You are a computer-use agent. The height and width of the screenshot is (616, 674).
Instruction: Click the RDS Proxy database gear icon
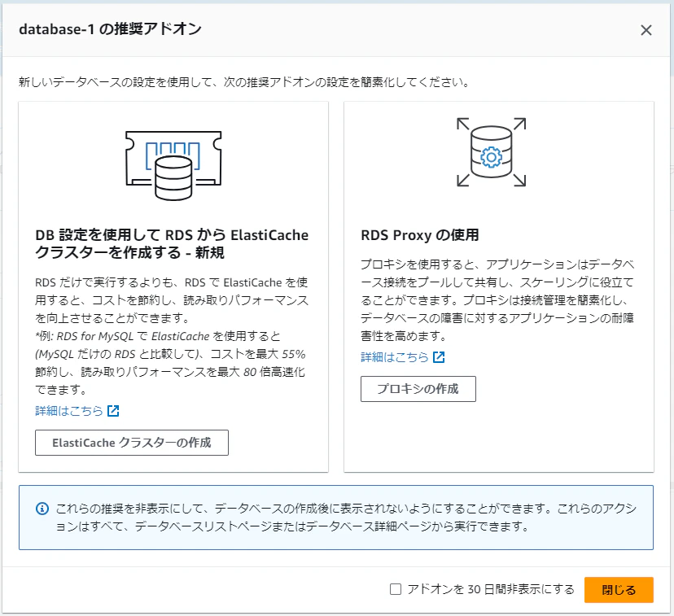492,152
